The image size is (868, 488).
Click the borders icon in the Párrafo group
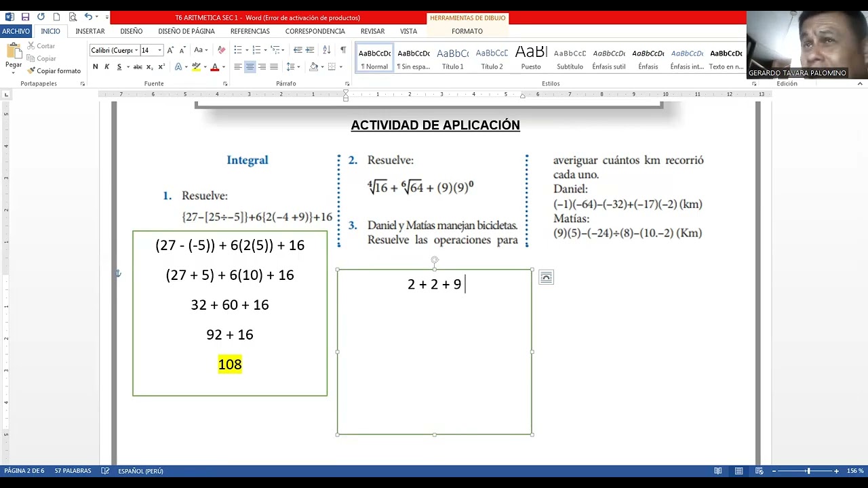click(x=332, y=66)
